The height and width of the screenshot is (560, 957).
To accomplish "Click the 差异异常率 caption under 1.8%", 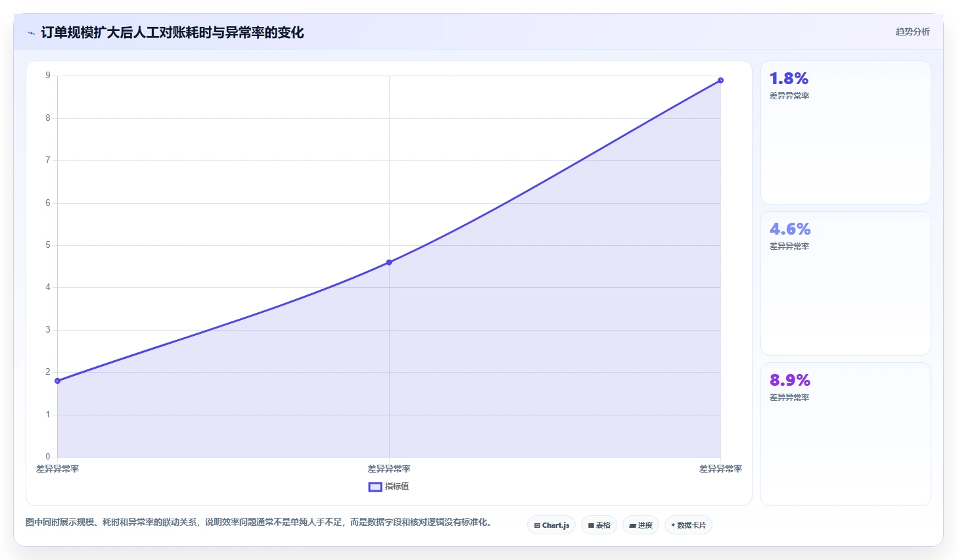I will [x=789, y=96].
